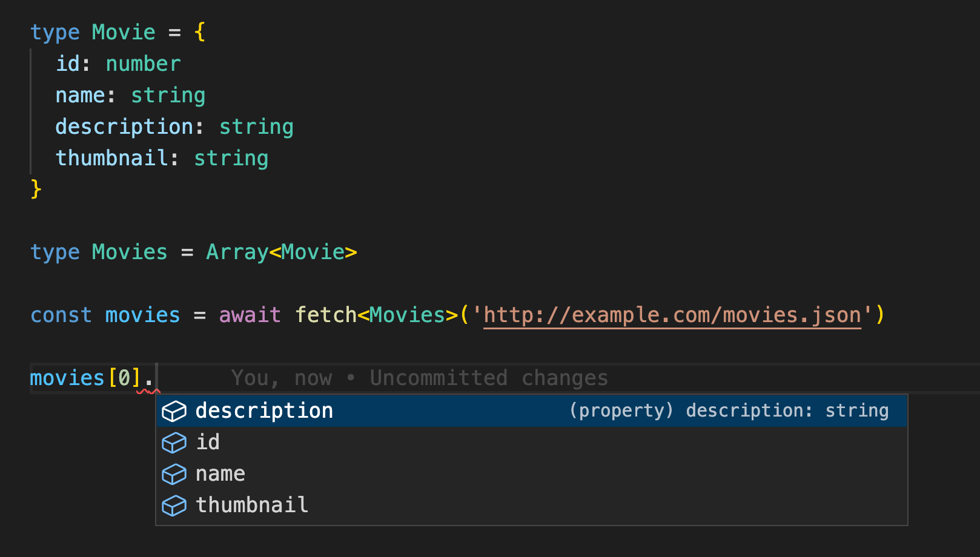This screenshot has height=557, width=980.
Task: Select the "thumbnail" label in the autocomplete list
Action: (252, 505)
